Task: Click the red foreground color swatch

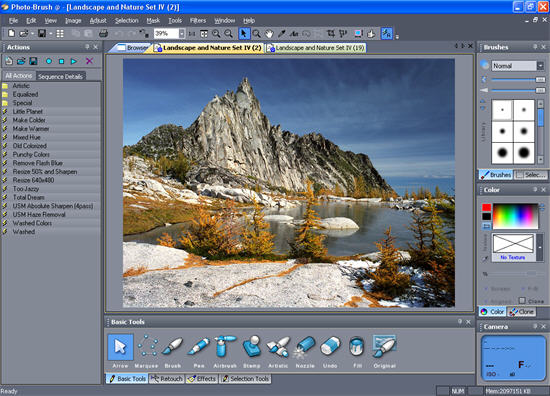Action: (487, 207)
